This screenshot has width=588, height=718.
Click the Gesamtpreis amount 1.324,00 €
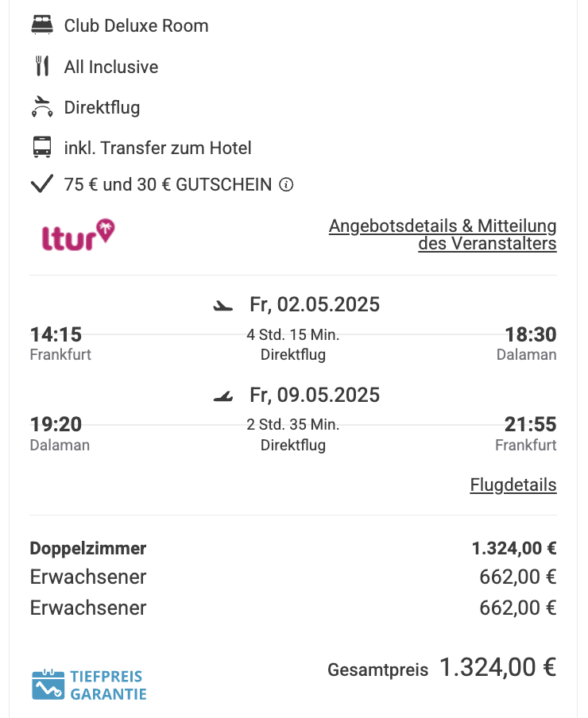(x=498, y=667)
